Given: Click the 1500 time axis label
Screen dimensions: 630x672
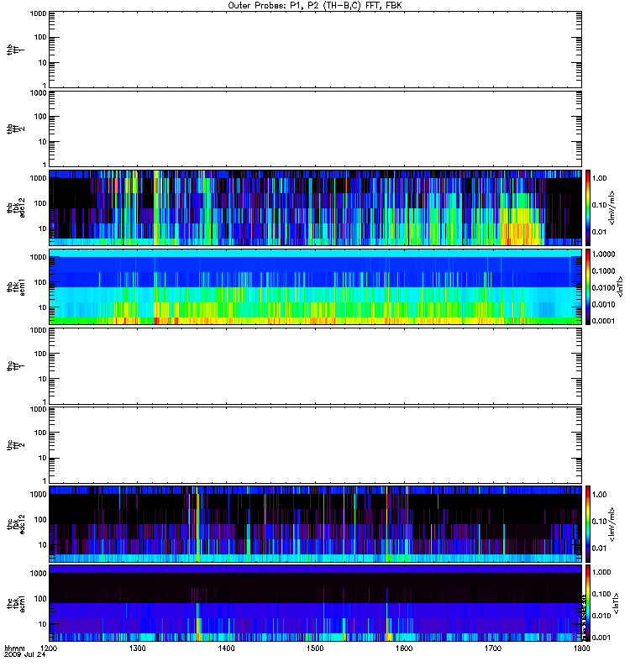Looking at the screenshot, I should 315,648.
